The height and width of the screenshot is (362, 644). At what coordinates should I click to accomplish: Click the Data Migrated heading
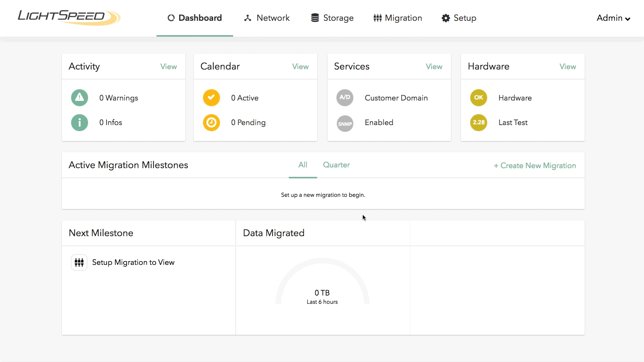click(274, 233)
